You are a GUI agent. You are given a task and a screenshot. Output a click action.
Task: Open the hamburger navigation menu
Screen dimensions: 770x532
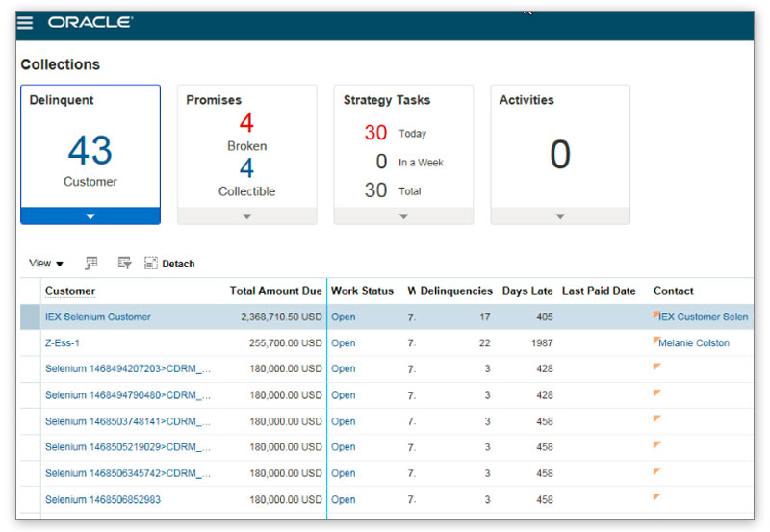tap(26, 22)
